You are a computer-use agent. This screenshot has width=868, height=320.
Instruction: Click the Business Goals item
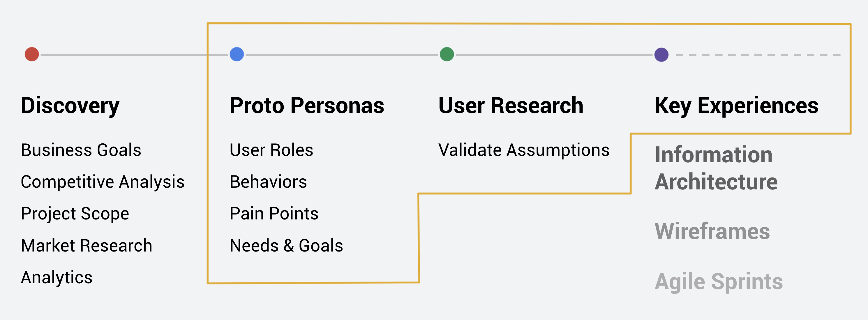pos(81,150)
